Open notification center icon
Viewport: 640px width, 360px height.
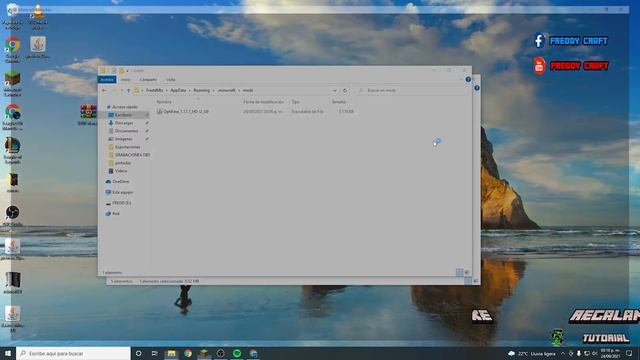coord(629,353)
